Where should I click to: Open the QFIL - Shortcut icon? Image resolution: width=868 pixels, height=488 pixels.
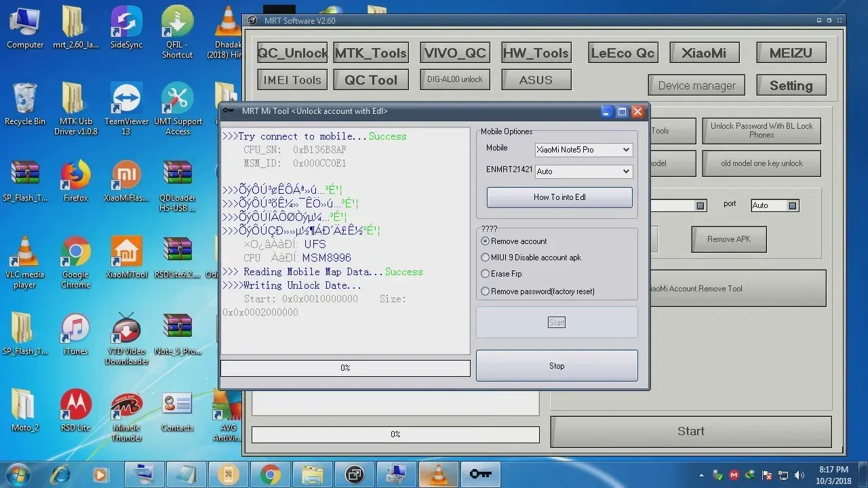177,32
